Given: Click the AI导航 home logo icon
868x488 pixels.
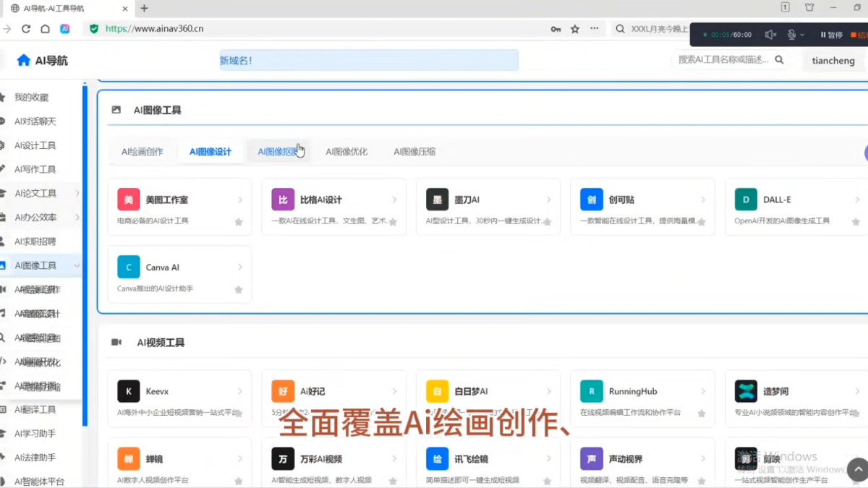Looking at the screenshot, I should 24,61.
